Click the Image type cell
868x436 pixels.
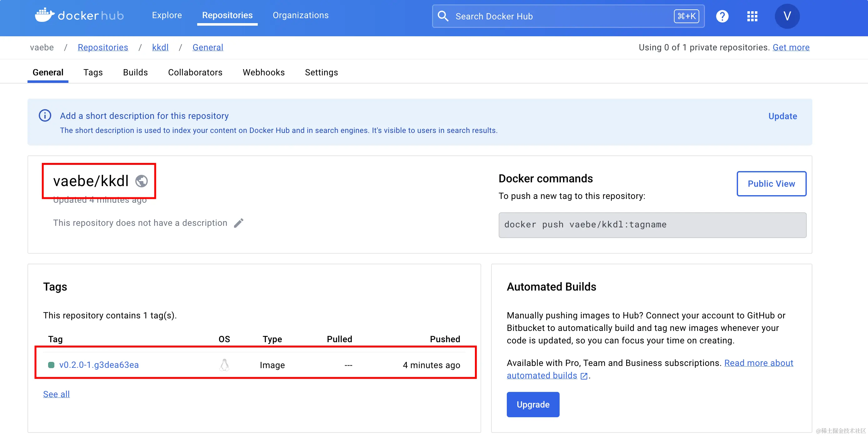(x=272, y=365)
